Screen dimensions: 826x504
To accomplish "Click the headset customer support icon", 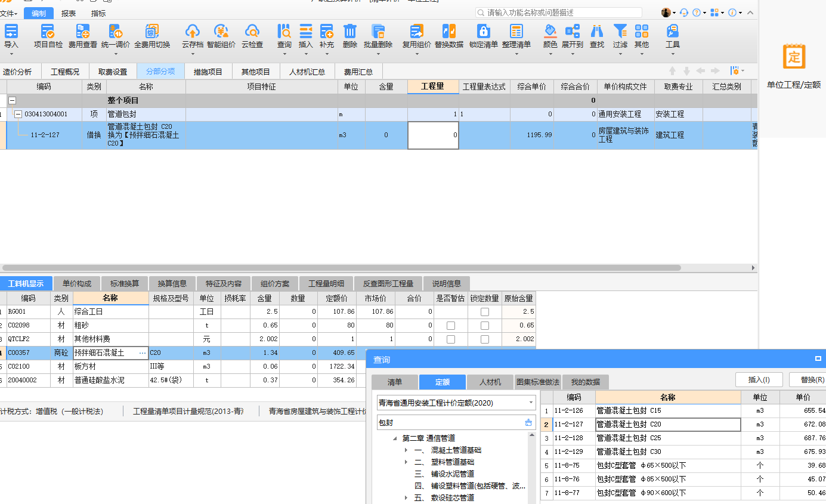I will click(x=683, y=13).
